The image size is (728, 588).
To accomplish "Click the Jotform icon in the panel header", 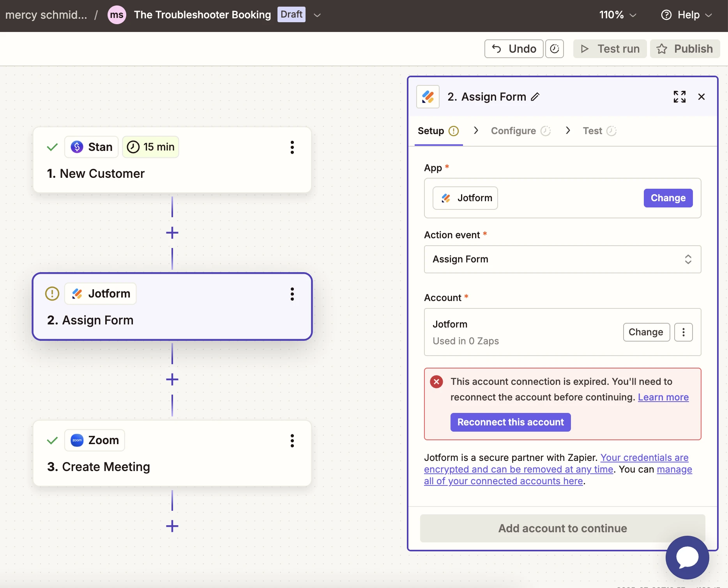I will 428,97.
